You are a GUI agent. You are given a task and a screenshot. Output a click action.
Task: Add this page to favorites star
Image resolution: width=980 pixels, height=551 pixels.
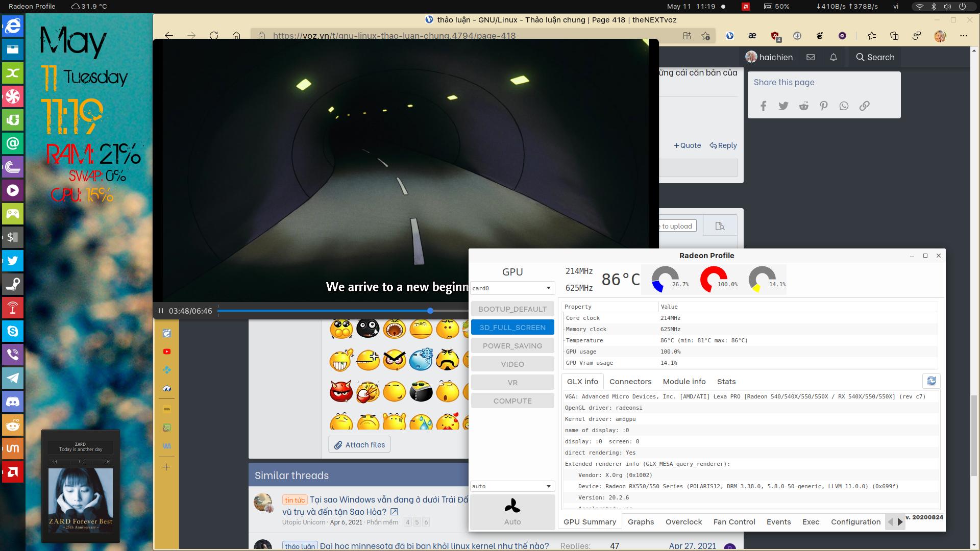pos(706,36)
